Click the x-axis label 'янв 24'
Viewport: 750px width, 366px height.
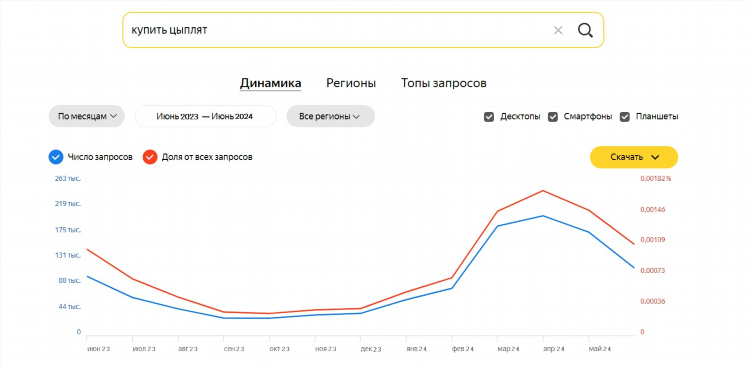tap(416, 349)
